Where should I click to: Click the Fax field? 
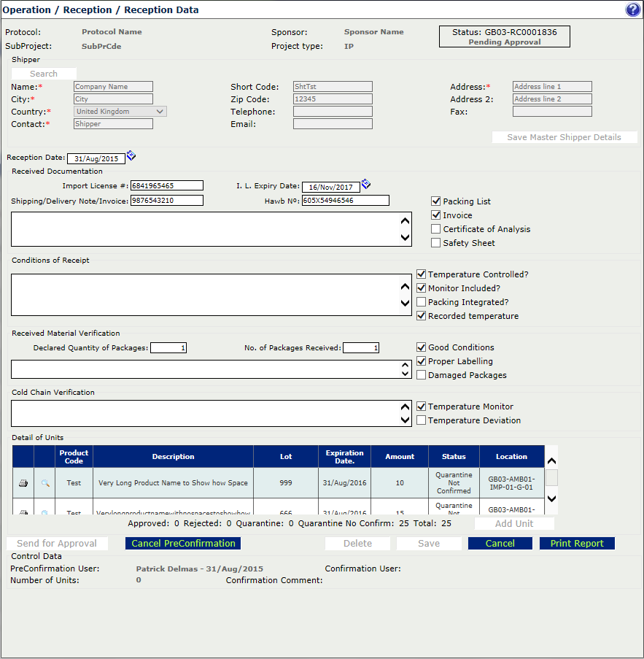click(x=552, y=112)
